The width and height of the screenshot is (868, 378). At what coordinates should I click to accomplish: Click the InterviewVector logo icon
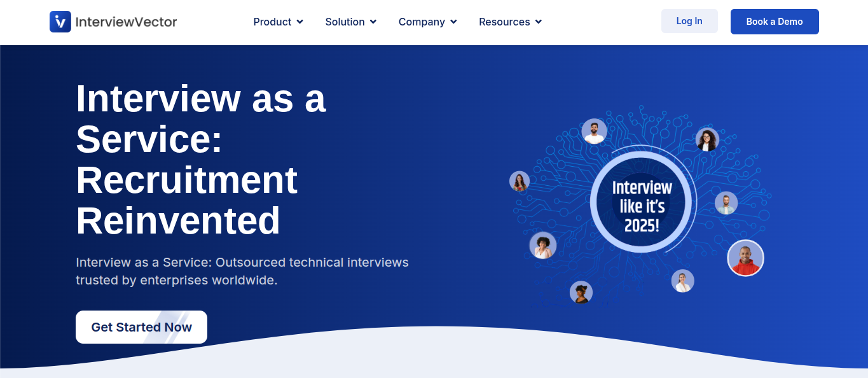[x=60, y=22]
